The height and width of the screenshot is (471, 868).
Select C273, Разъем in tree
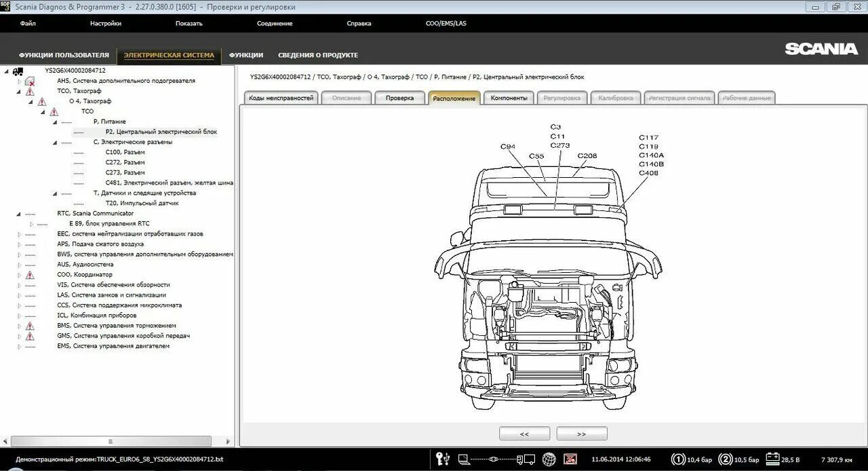125,172
